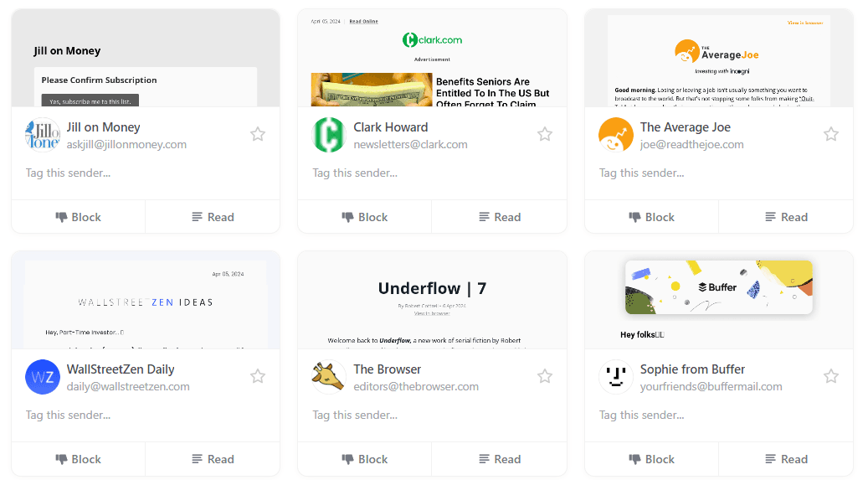868x480 pixels.
Task: Block The Average Joe sender
Action: [652, 217]
